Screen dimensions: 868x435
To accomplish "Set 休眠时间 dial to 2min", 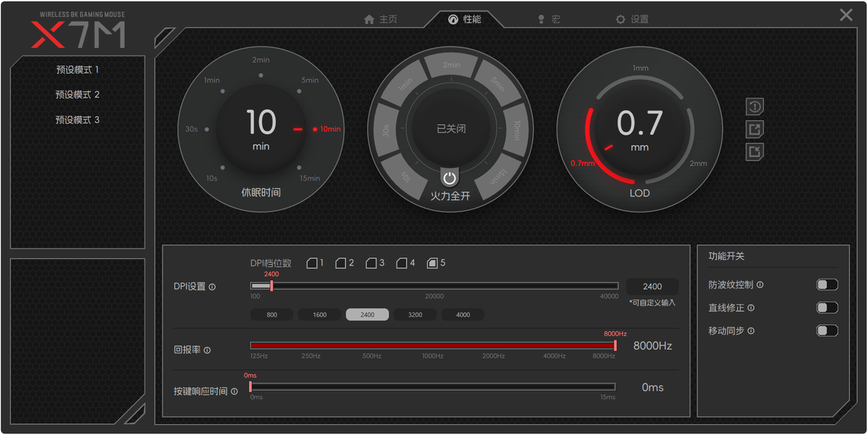I will [261, 60].
